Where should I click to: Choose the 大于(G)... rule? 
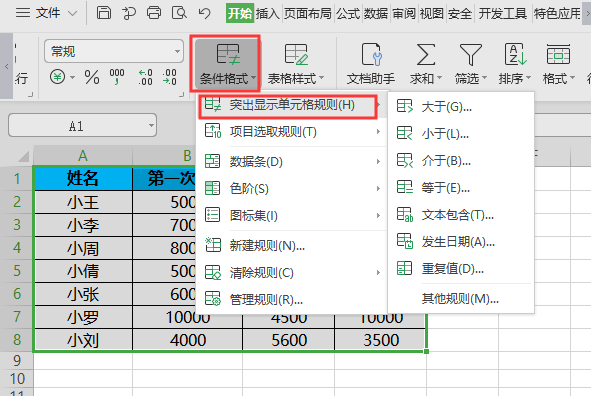pos(461,107)
